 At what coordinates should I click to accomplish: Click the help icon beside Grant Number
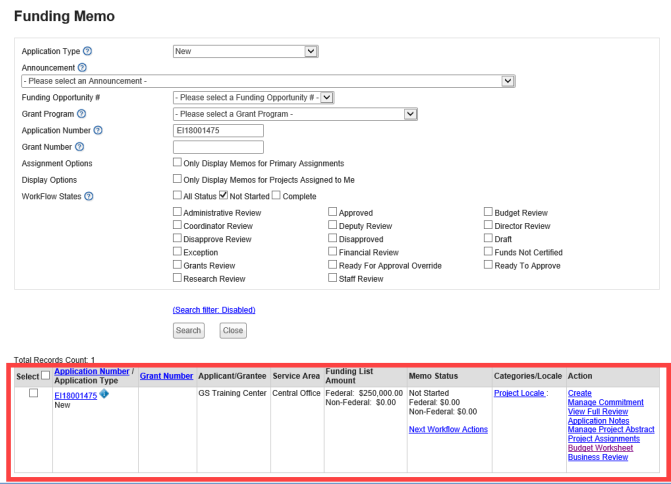79,147
